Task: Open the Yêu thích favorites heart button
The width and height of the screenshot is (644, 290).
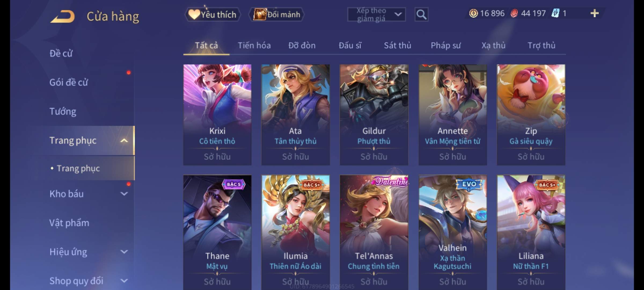Action: coord(213,15)
